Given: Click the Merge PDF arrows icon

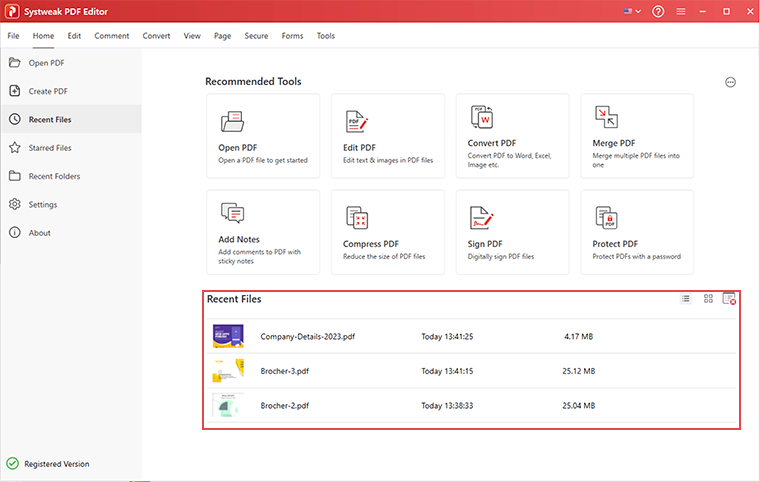Looking at the screenshot, I should pyautogui.click(x=606, y=117).
